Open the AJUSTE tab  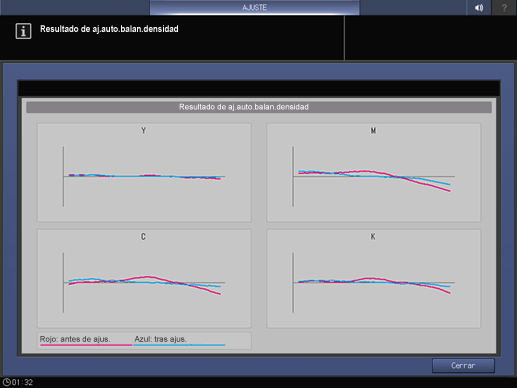click(x=254, y=7)
